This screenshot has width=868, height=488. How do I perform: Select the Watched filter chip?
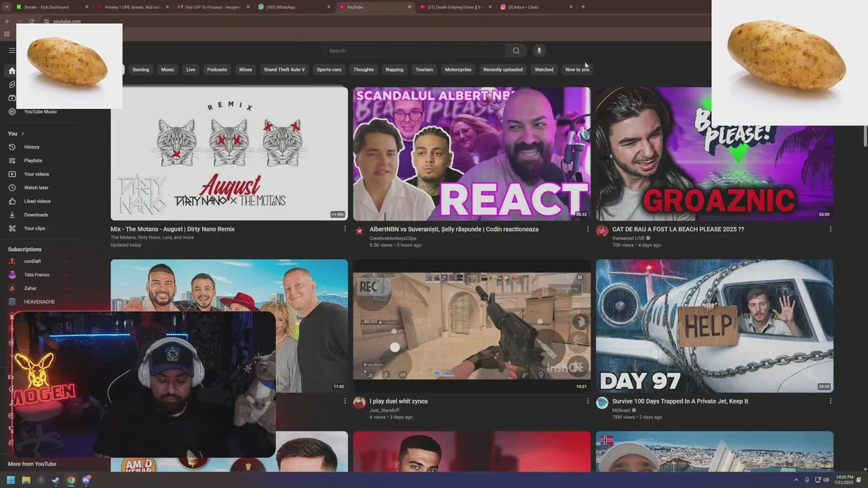click(544, 70)
